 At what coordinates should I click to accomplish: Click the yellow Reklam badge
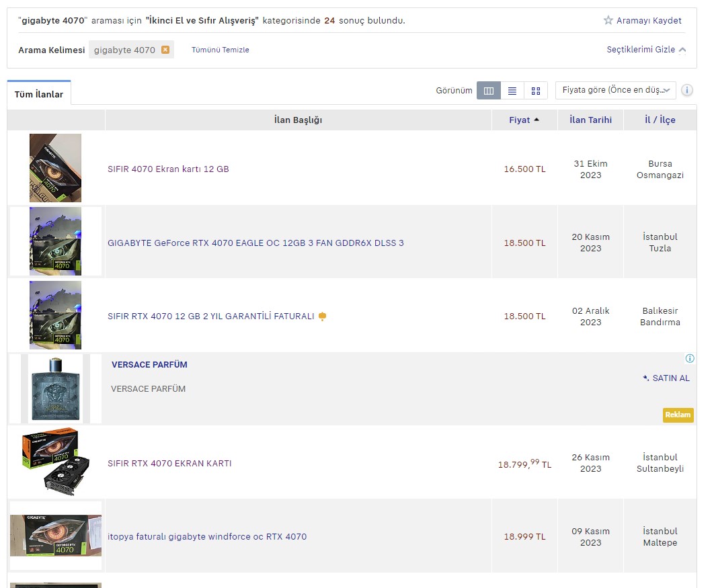pyautogui.click(x=678, y=415)
